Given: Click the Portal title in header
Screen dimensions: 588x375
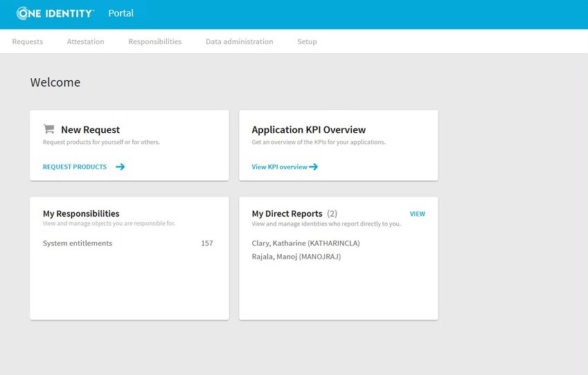Looking at the screenshot, I should click(x=121, y=13).
